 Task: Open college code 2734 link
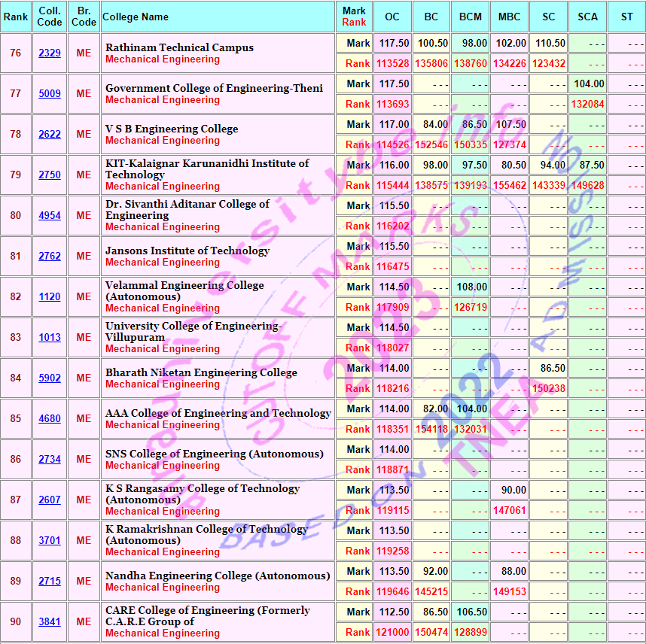pos(50,460)
